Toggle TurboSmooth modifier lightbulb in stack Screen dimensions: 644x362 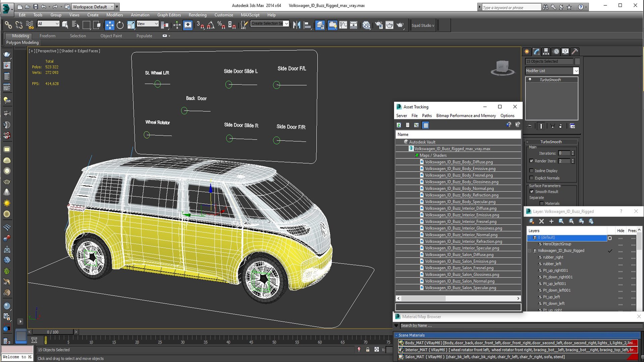(530, 80)
